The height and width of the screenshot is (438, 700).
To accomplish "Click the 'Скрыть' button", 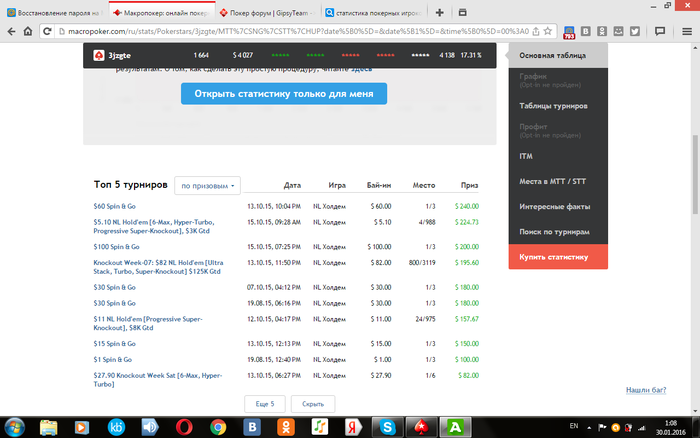I will tap(313, 404).
